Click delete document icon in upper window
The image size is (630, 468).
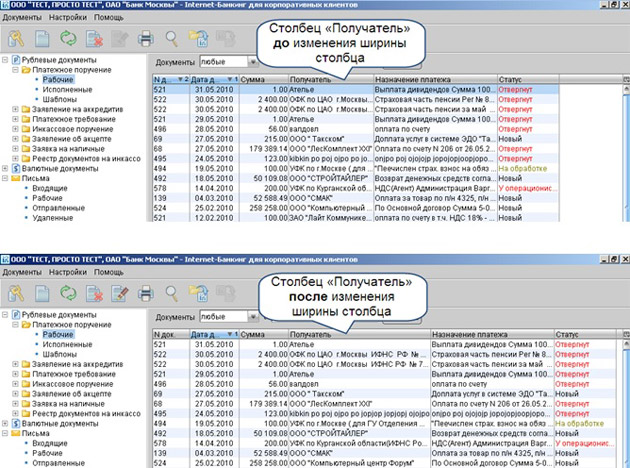coord(94,39)
